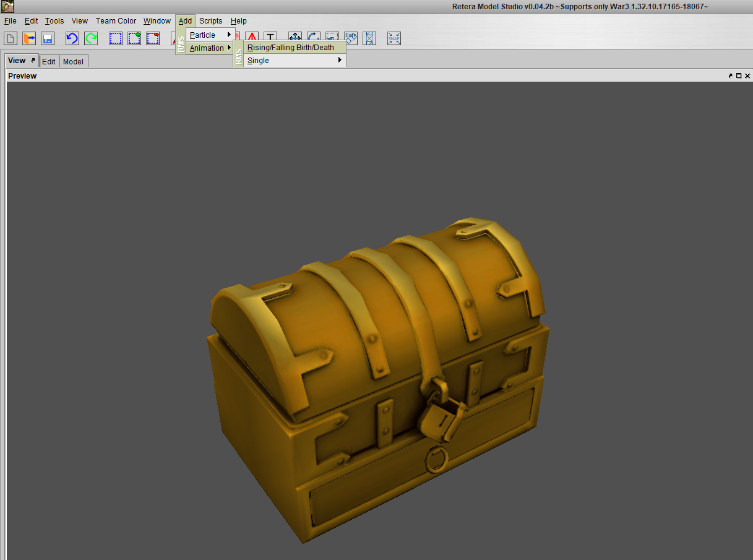
Task: Open the Help menu
Action: coord(238,21)
